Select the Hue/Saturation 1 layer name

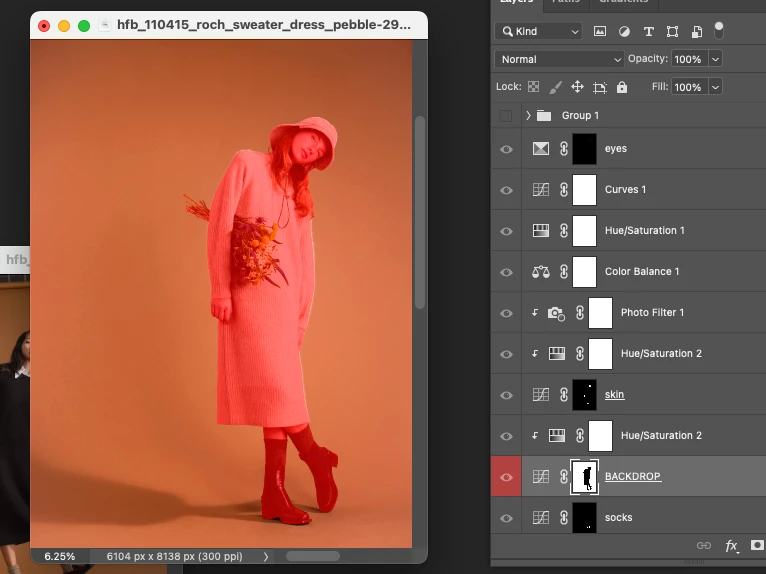(x=644, y=231)
